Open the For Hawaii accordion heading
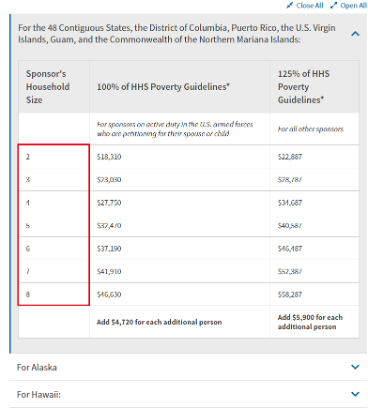Screen dimensions: 368x408 39,395
